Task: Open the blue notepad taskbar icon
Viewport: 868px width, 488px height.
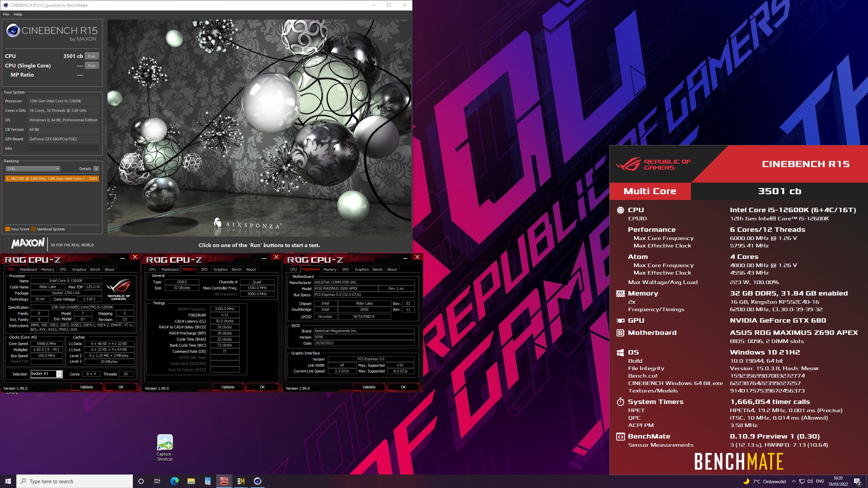Action: [208, 481]
